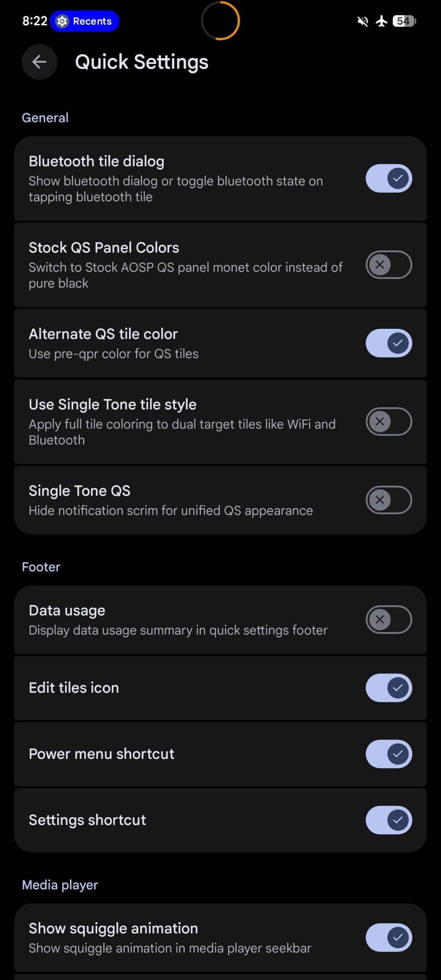Enable Use Single Tone tile style
The image size is (441, 980).
click(389, 421)
